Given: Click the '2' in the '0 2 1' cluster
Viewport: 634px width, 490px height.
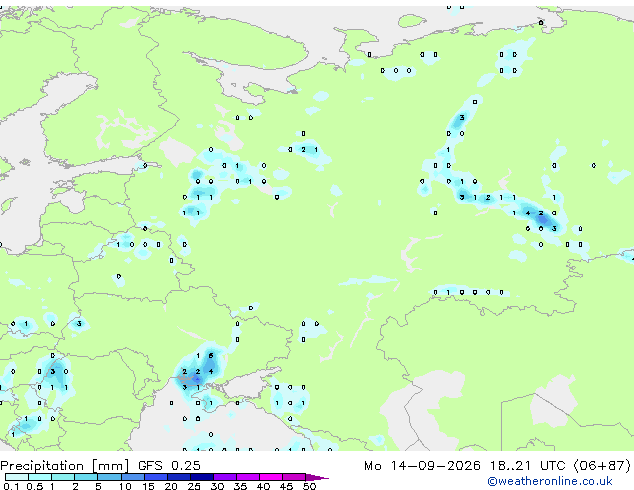Looking at the screenshot, I should (303, 150).
